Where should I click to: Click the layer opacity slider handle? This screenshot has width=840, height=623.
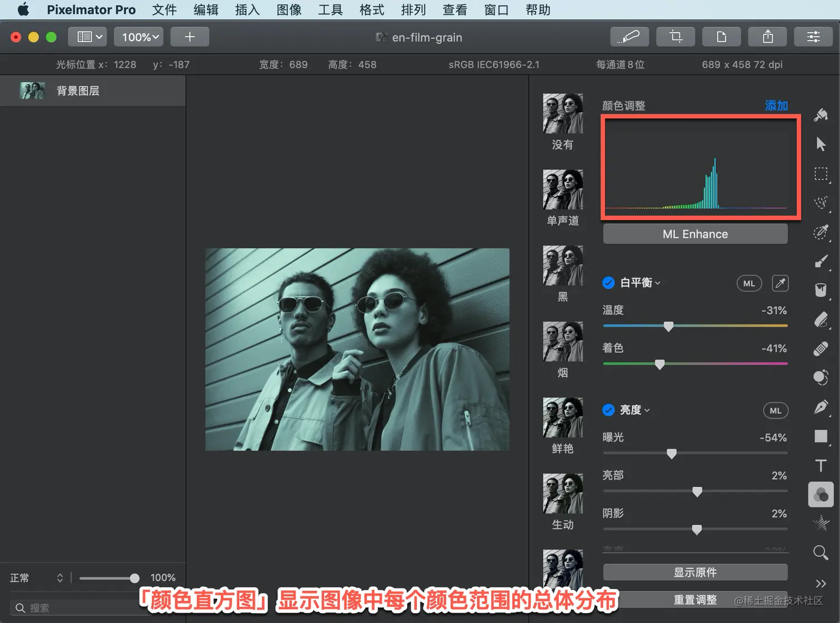coord(134,578)
